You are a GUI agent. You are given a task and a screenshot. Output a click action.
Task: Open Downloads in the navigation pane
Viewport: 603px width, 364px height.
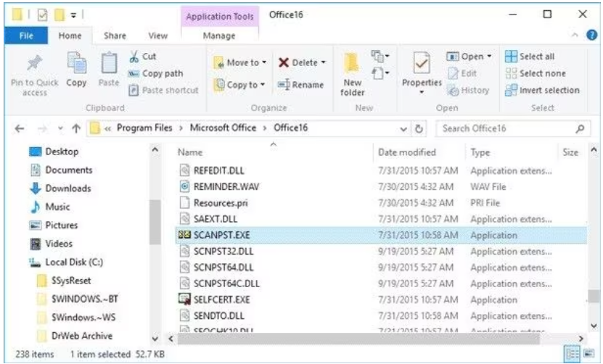click(x=60, y=189)
